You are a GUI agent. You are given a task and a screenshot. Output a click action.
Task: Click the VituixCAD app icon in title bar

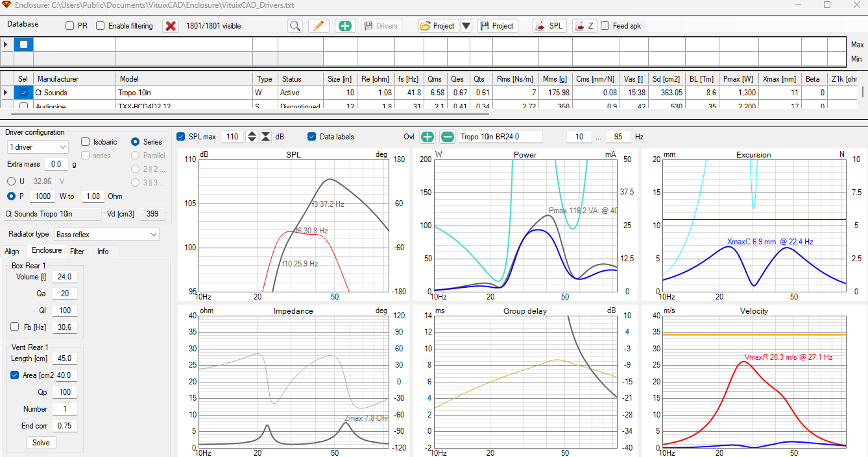point(6,5)
